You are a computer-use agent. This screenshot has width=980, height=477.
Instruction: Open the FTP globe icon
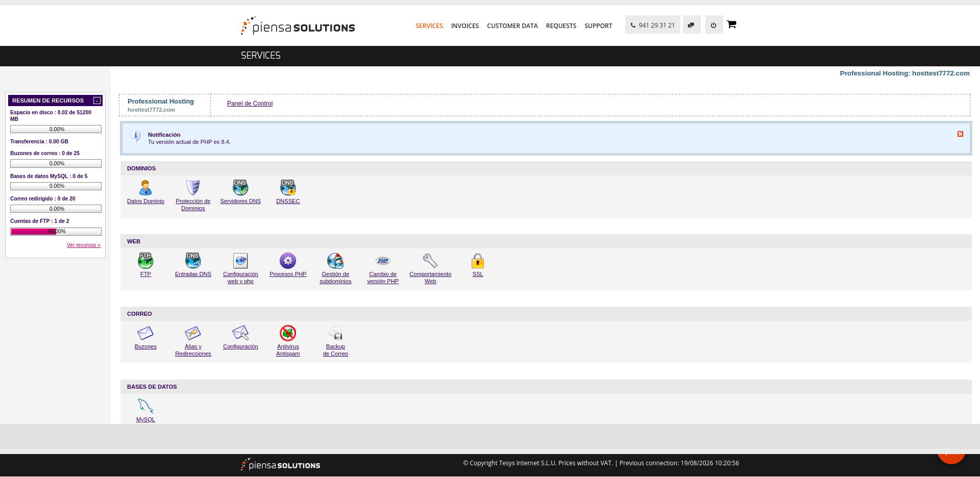coord(145,261)
